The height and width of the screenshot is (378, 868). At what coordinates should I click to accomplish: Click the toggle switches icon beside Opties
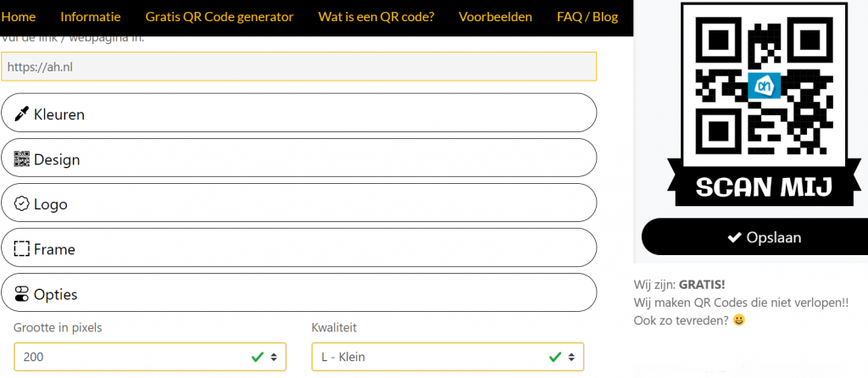pyautogui.click(x=21, y=294)
